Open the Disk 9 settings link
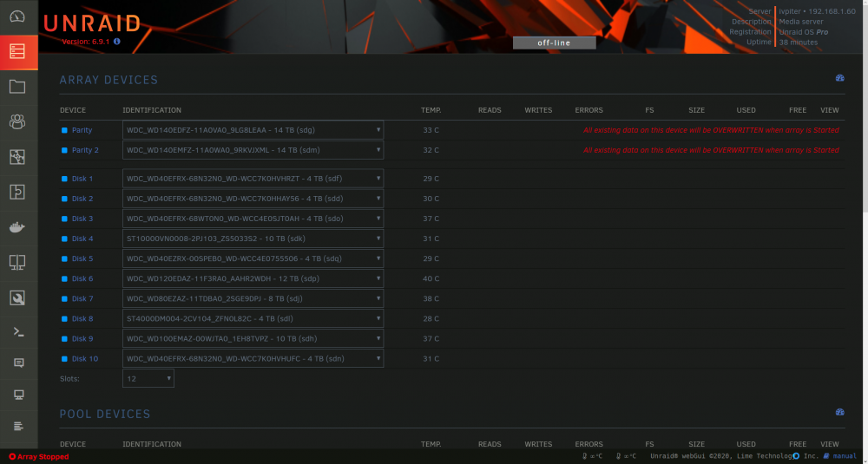Image resolution: width=868 pixels, height=464 pixels. click(x=82, y=338)
